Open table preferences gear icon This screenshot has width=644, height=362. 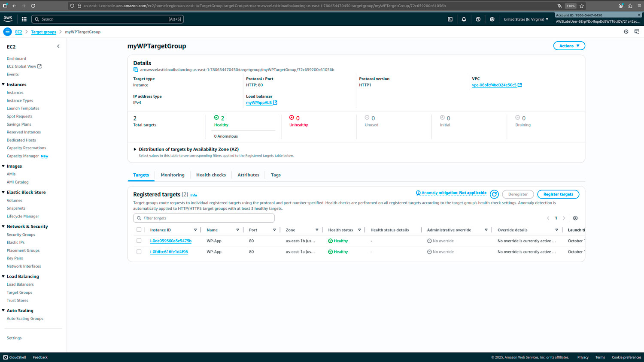575,218
